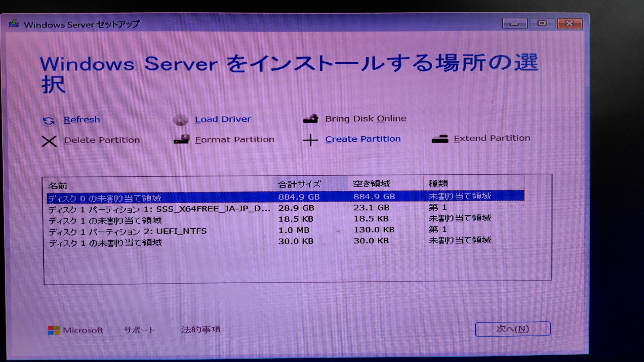644x362 pixels.
Task: Click the Bring Disk Online drive icon
Action: click(x=311, y=119)
